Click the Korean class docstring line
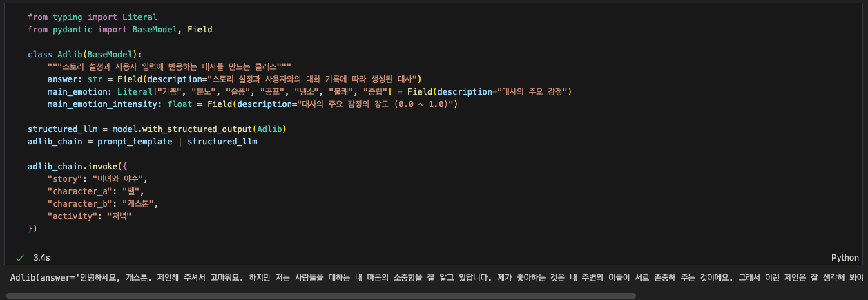Viewport: 868px width, 300px height. click(x=169, y=66)
